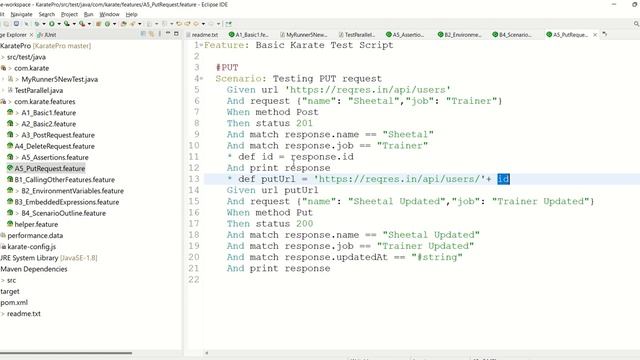Close the Package Explorer view tab
Image resolution: width=640 pixels, height=360 pixels.
pos(31,35)
